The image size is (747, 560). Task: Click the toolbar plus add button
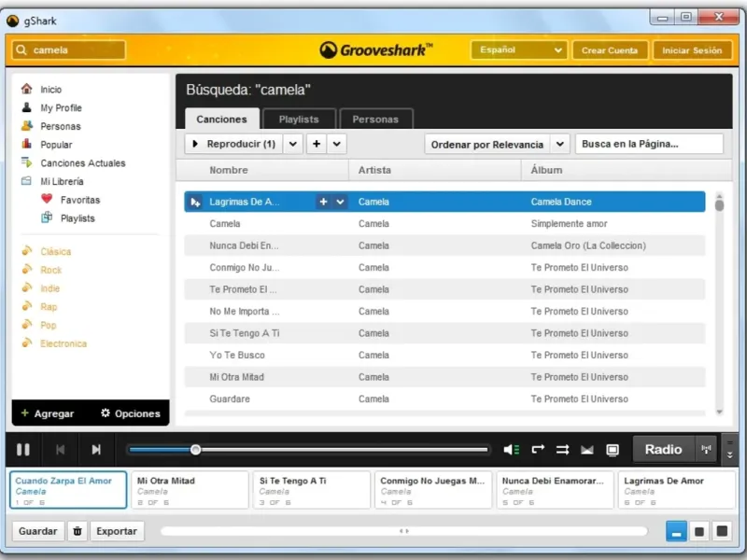[x=317, y=144]
